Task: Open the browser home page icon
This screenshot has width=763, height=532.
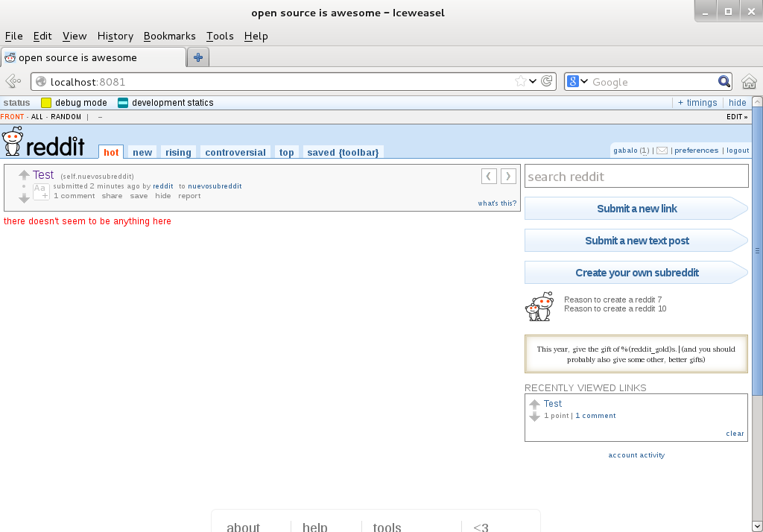Action: click(x=749, y=81)
